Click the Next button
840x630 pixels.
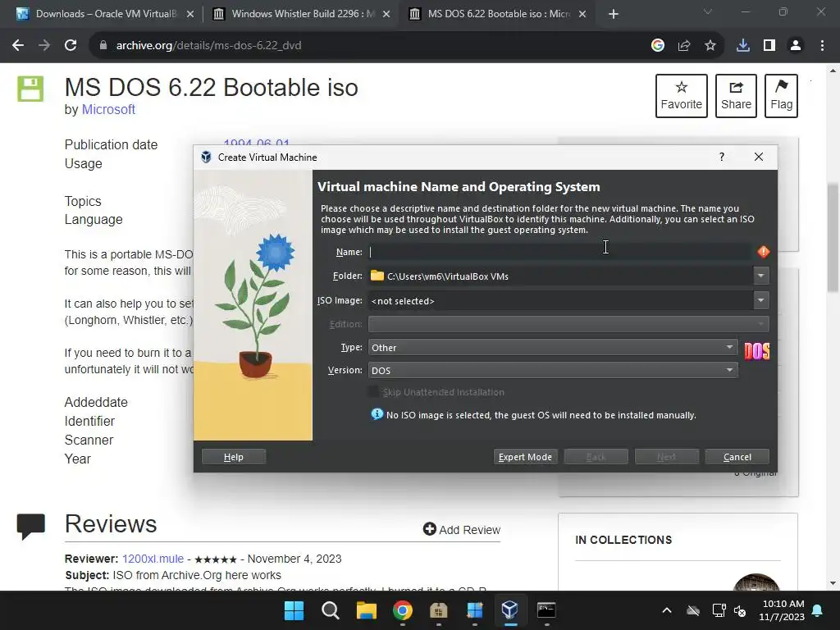click(x=666, y=457)
